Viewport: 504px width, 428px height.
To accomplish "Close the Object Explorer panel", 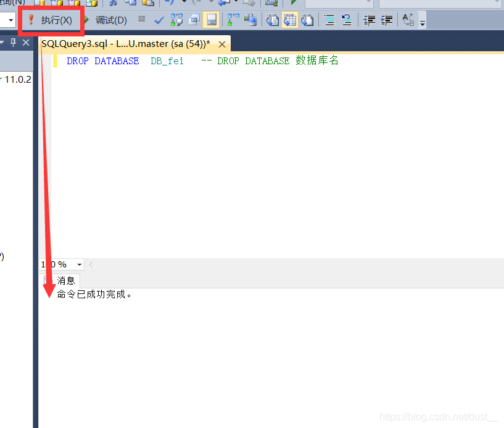I will pos(26,43).
